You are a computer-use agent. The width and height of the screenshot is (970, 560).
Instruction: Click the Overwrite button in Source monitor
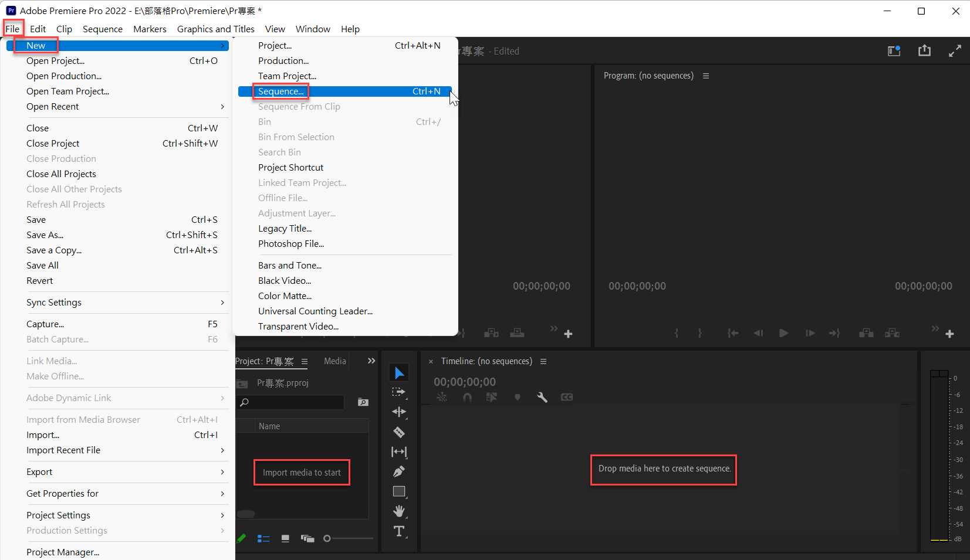click(517, 333)
